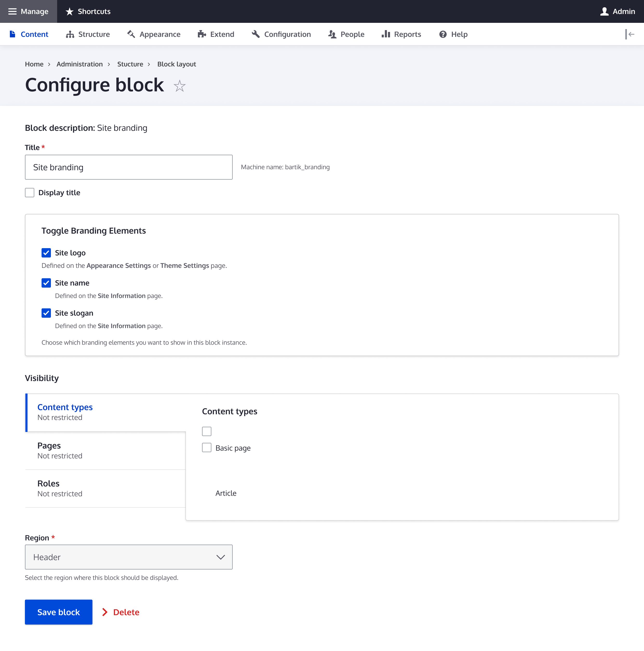Open the People section

pyautogui.click(x=346, y=34)
